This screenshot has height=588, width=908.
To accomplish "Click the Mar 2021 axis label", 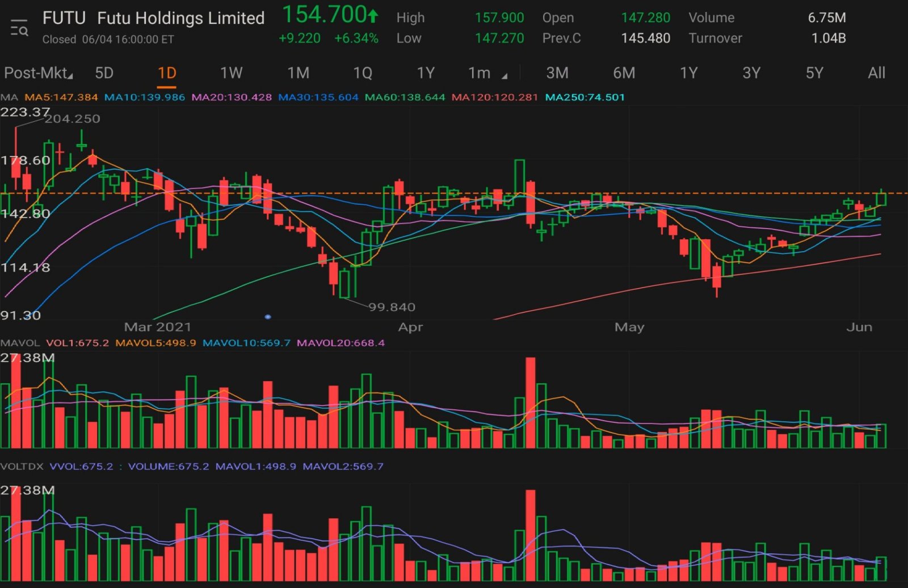I will click(x=158, y=327).
